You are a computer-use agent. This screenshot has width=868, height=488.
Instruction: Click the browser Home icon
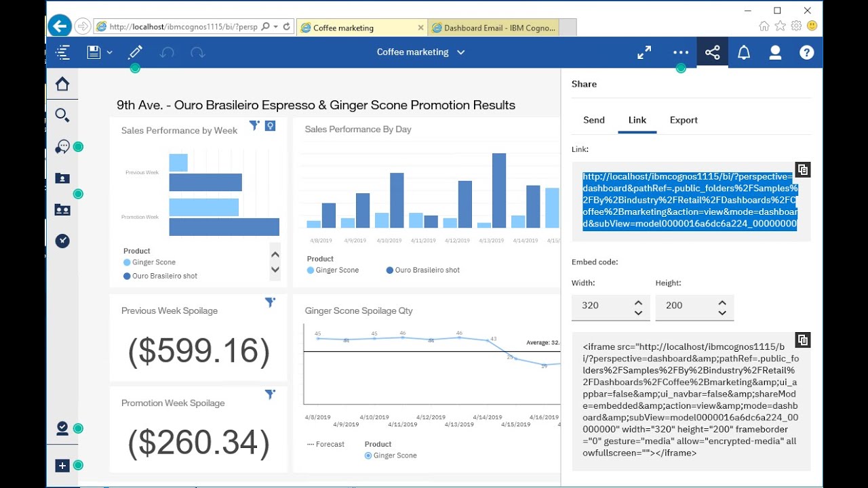point(764,26)
